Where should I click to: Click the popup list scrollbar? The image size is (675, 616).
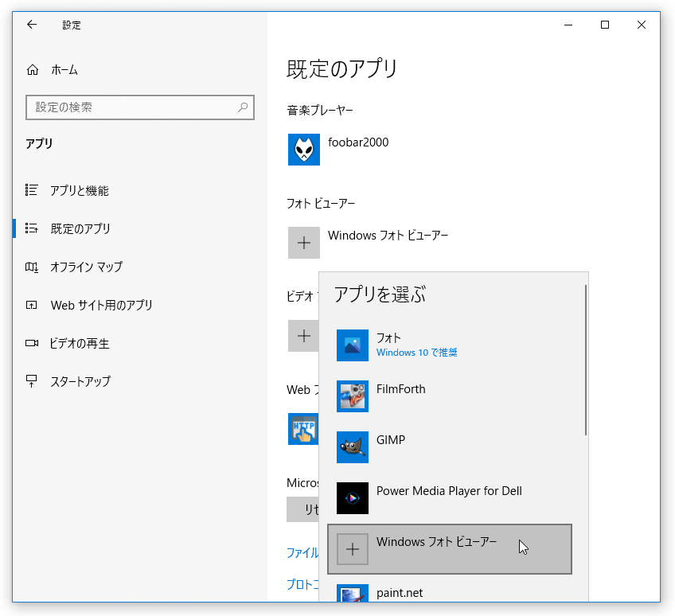586,360
